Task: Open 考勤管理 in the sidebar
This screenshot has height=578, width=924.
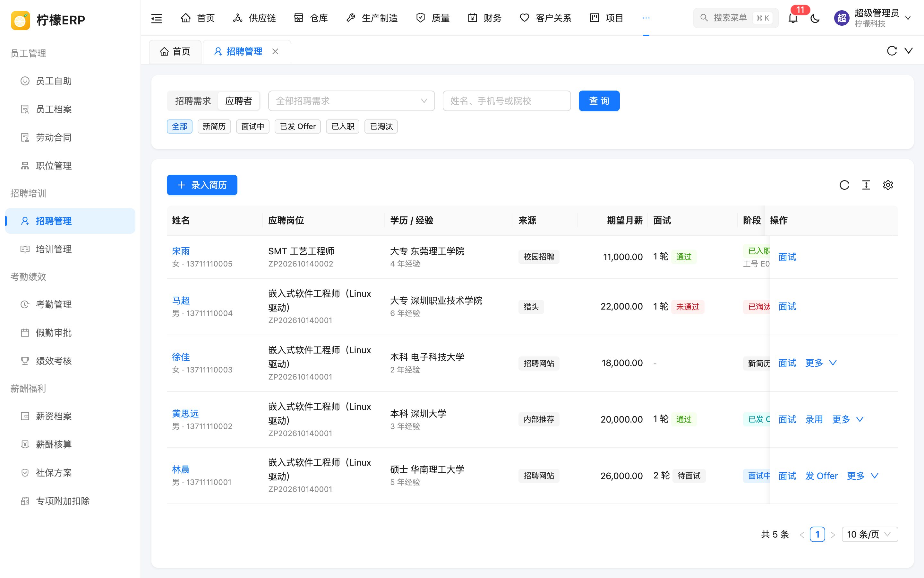Action: 70,304
